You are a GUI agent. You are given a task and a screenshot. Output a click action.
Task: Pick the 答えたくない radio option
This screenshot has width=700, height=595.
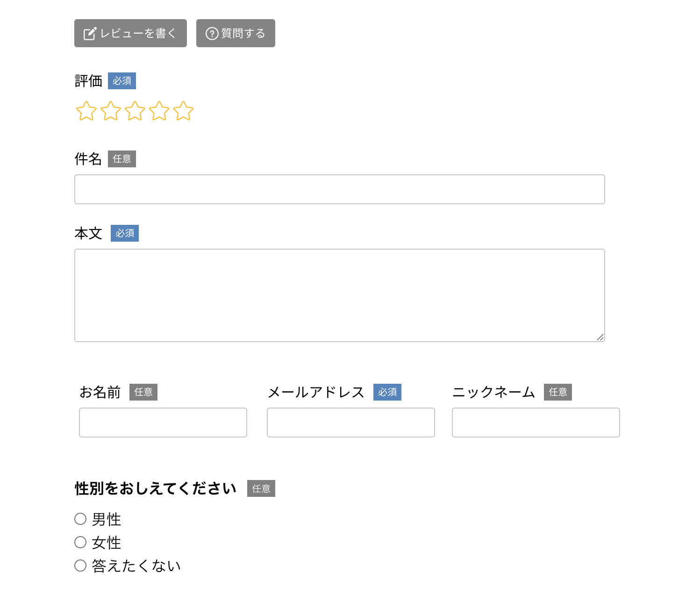pyautogui.click(x=81, y=566)
